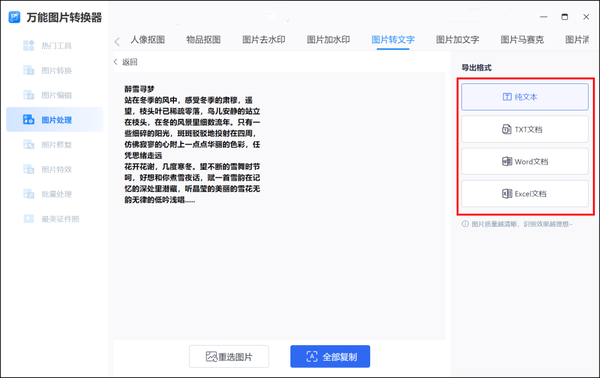Click the 图片转换 sidebar icon

click(29, 70)
